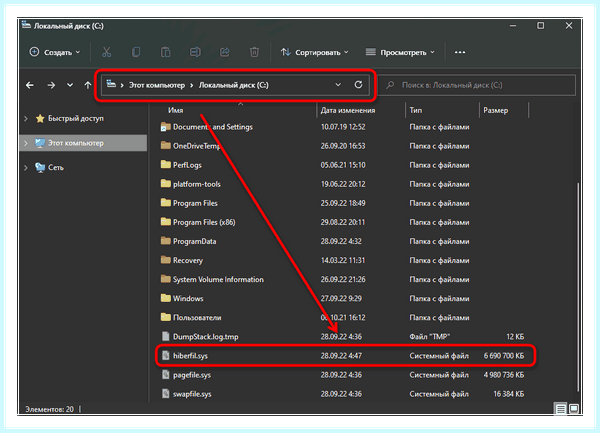Click the Windows folder icon
This screenshot has height=433, width=600.
(166, 298)
